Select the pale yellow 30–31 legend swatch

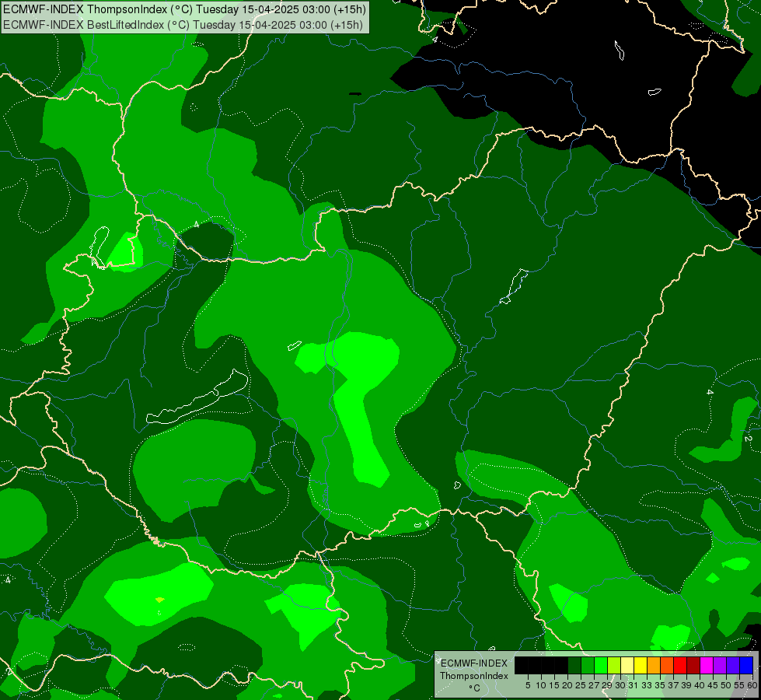[x=627, y=665]
